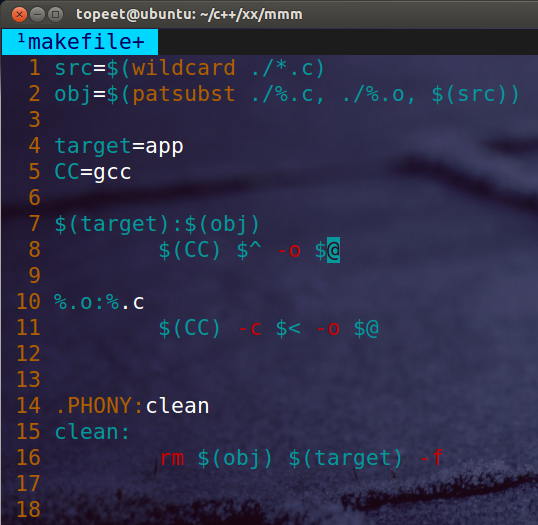
Task: Click '%.o' pattern on line 10
Action: tap(73, 302)
